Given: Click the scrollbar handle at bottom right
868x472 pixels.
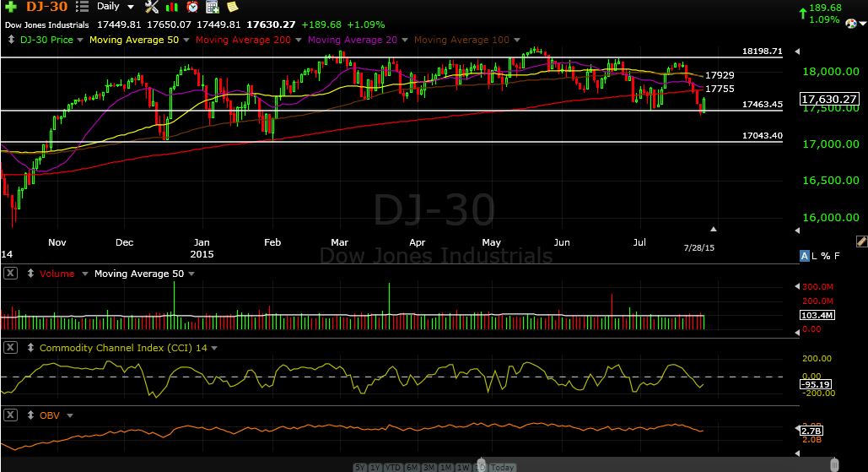Looking at the screenshot, I should (834, 464).
